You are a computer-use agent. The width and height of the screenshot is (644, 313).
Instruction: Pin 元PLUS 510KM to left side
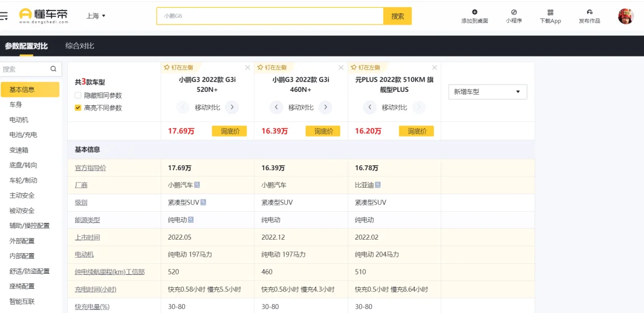coord(365,67)
